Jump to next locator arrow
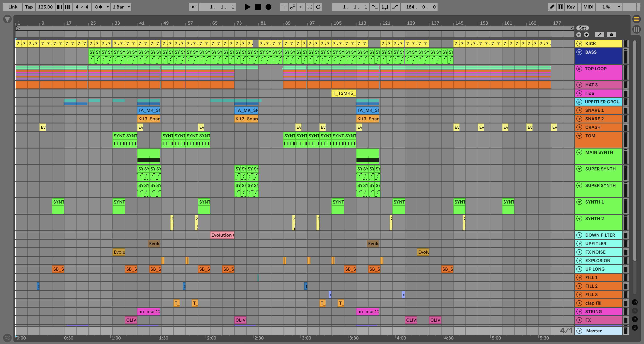644x344 pixels. click(x=586, y=35)
